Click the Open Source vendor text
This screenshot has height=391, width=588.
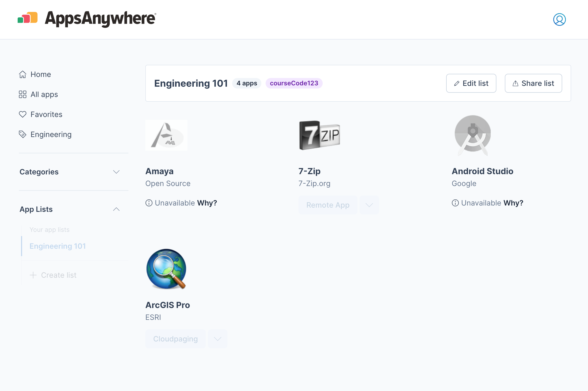click(168, 183)
